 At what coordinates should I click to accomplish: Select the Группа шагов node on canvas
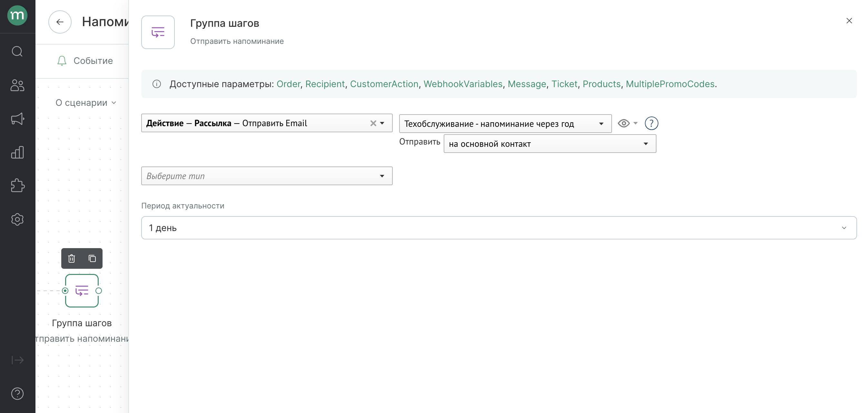point(82,291)
